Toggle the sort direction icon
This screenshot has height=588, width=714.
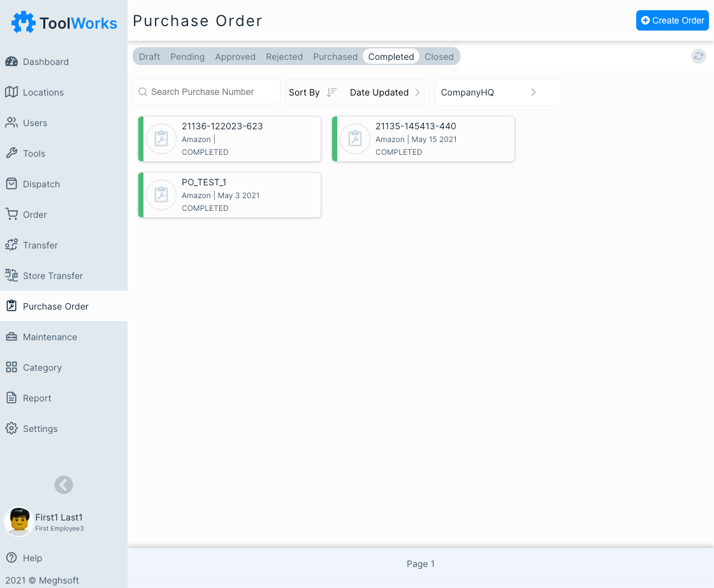click(331, 92)
